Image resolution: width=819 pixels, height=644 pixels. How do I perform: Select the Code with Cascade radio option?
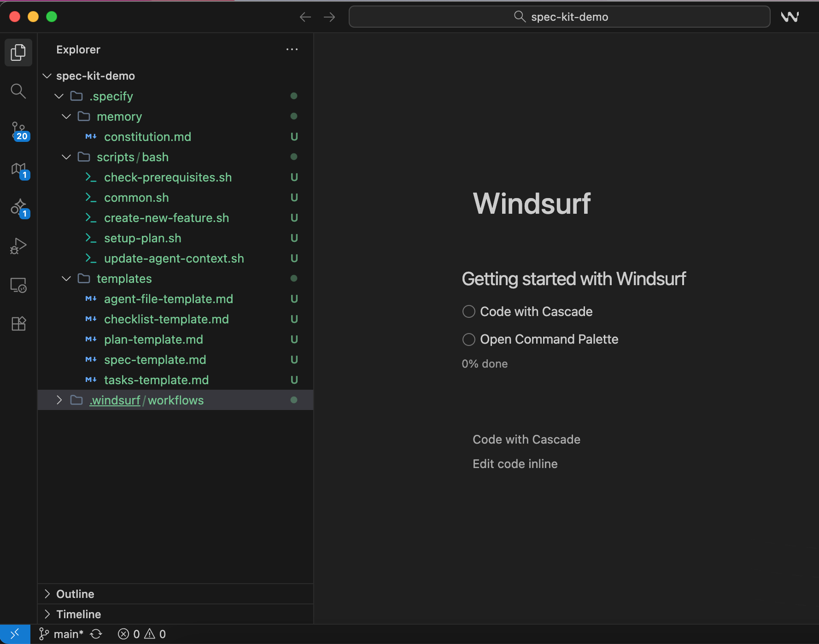(468, 312)
